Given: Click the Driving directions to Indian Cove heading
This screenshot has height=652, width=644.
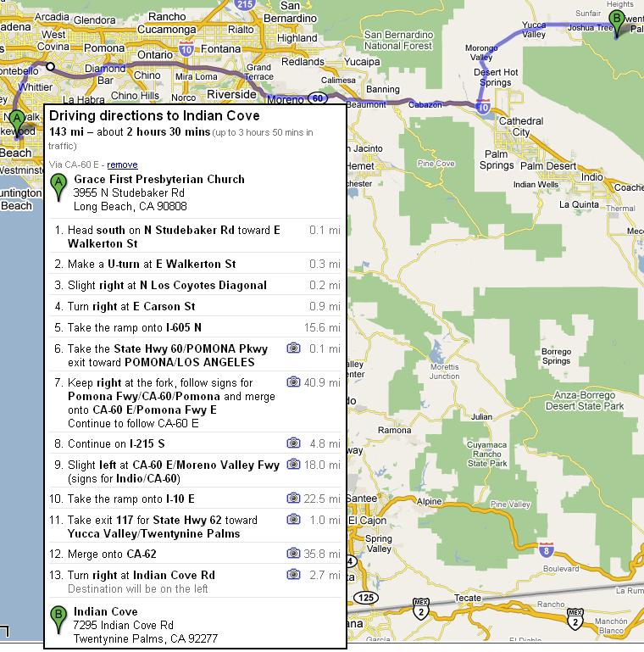Looking at the screenshot, I should [154, 115].
